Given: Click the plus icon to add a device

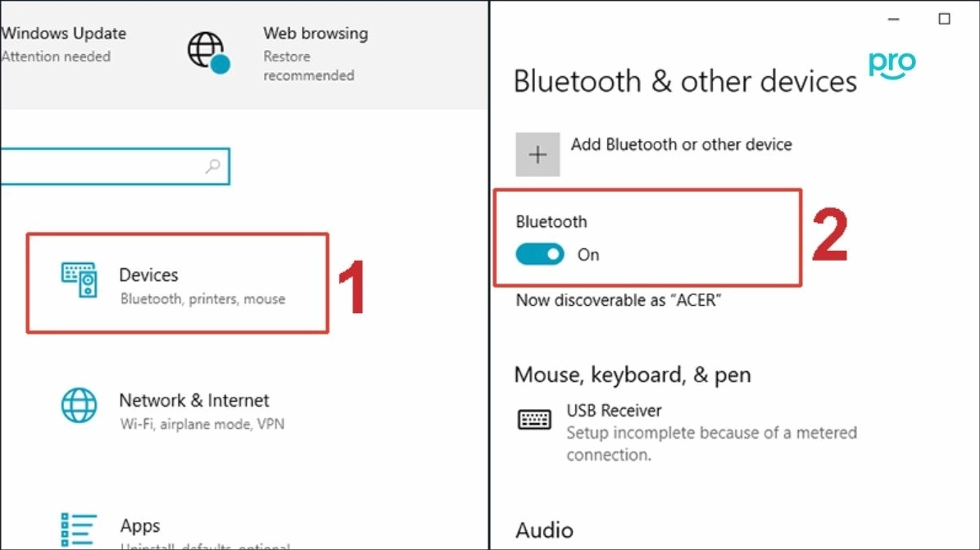Looking at the screenshot, I should pos(538,153).
